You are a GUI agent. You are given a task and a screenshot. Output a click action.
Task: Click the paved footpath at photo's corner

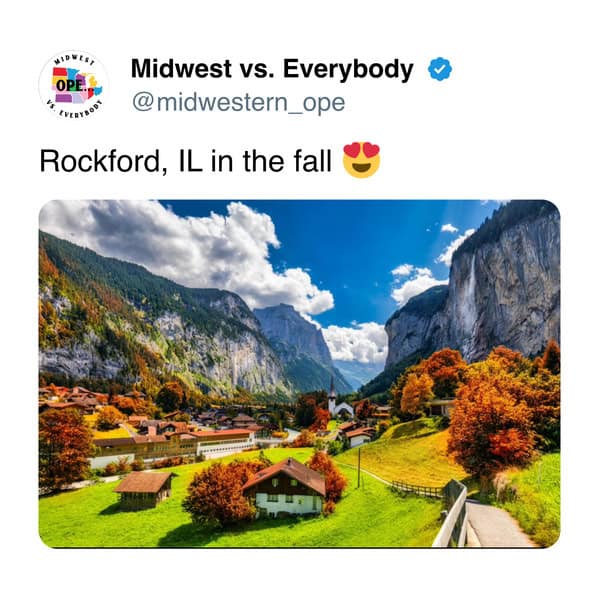pyautogui.click(x=497, y=524)
